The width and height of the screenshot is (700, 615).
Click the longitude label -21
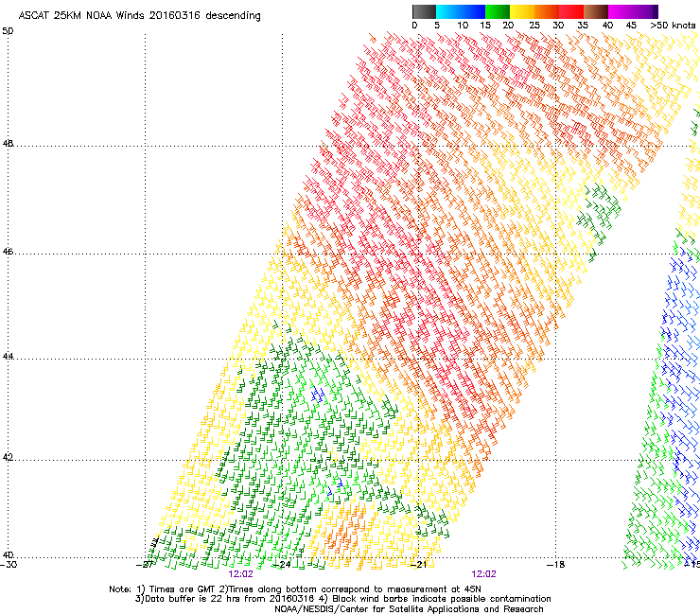click(419, 565)
